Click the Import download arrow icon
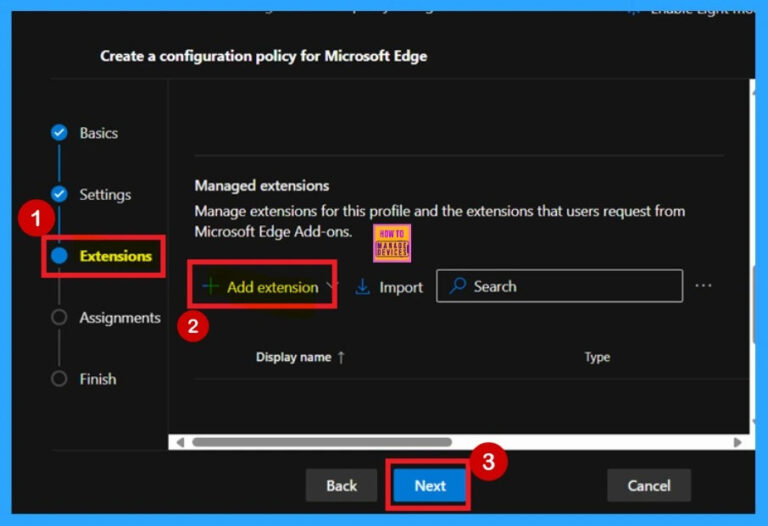768x526 pixels. (x=362, y=287)
